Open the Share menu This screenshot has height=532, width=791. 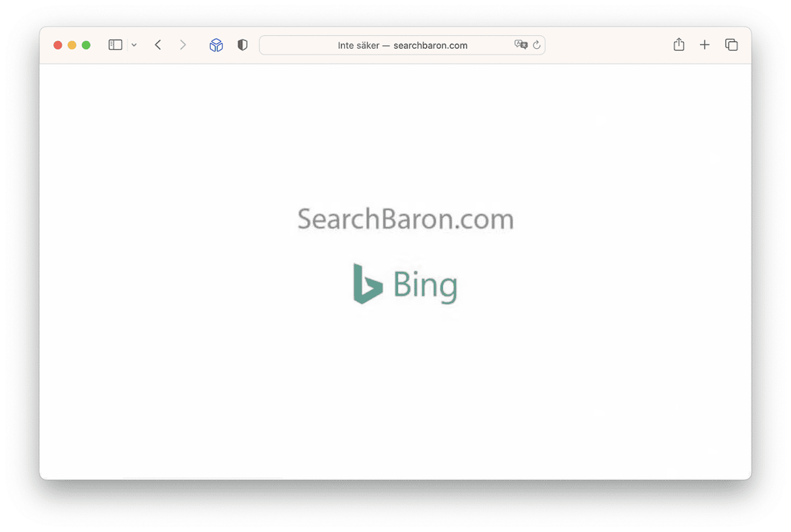tap(678, 45)
